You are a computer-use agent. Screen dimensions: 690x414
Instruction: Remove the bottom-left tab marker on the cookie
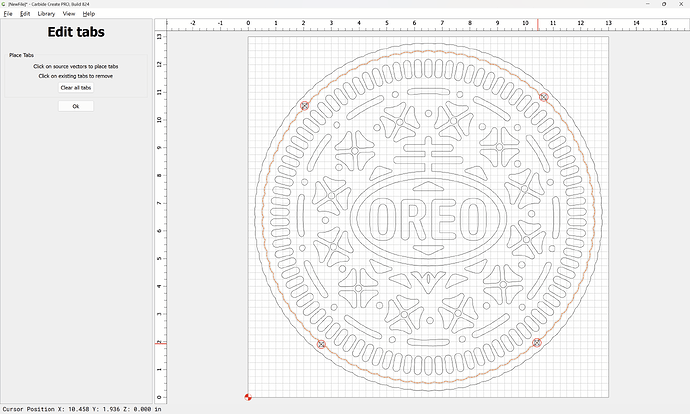(321, 344)
